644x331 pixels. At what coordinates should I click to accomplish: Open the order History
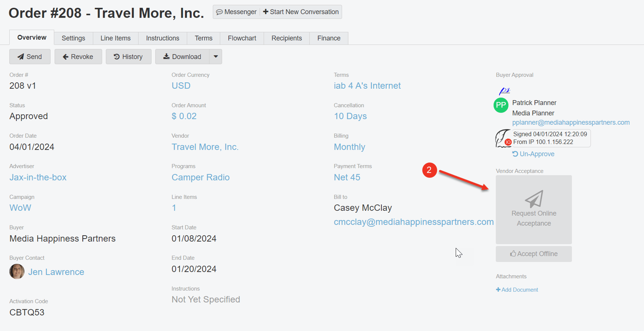(128, 57)
